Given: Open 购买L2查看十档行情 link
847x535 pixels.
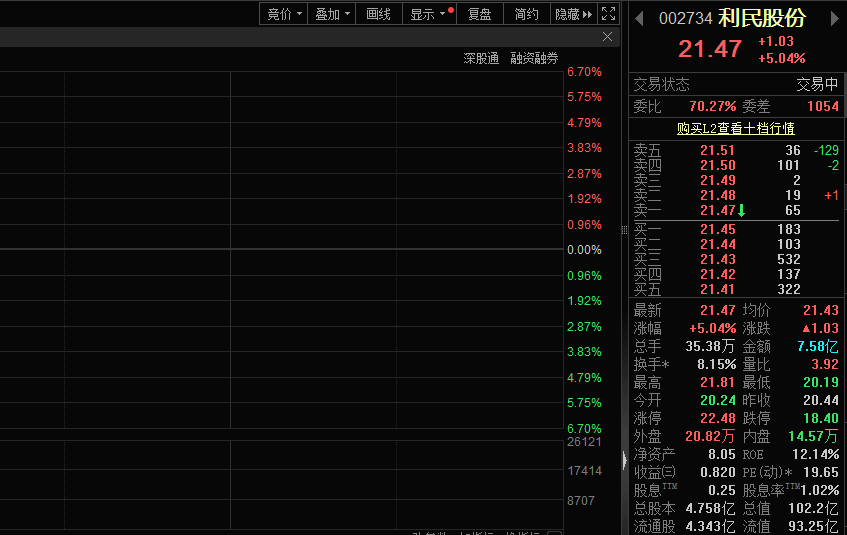Looking at the screenshot, I should click(x=735, y=128).
